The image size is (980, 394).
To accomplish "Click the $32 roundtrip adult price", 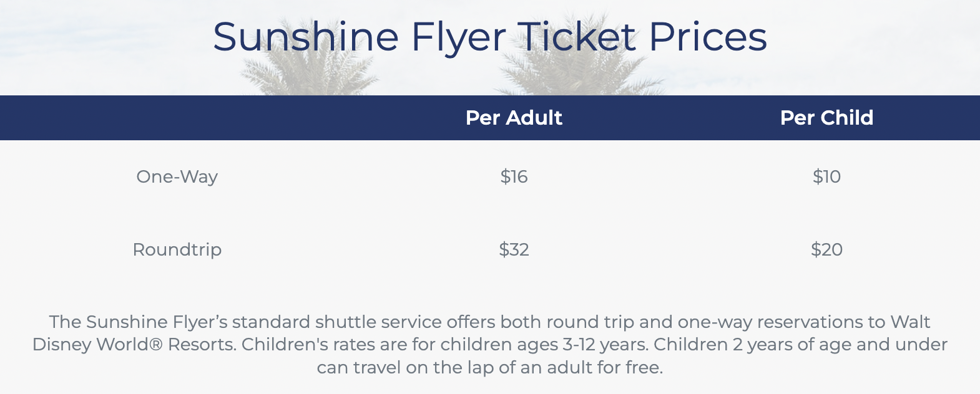I will point(514,250).
